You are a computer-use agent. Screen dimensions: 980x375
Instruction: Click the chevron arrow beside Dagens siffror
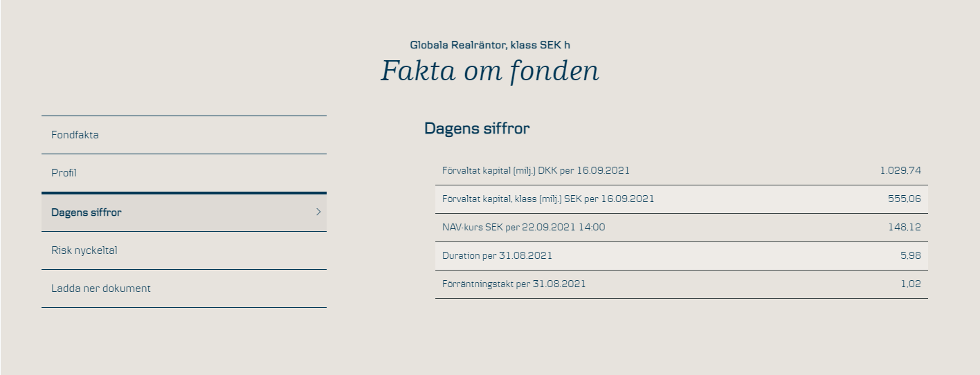(318, 212)
